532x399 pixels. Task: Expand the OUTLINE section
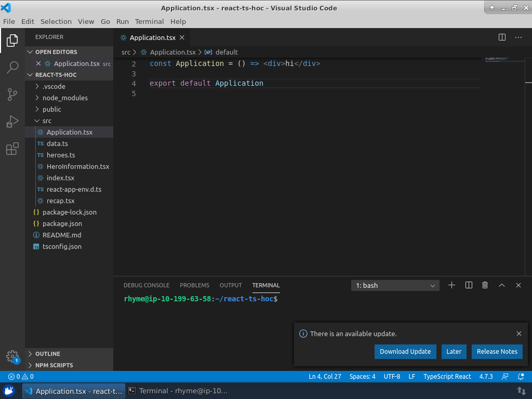pos(48,354)
